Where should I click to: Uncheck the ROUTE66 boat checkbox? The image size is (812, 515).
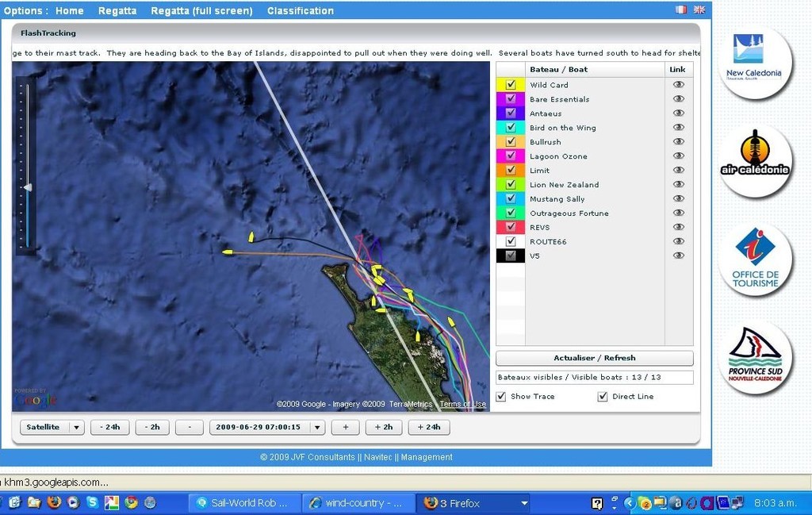(x=511, y=241)
